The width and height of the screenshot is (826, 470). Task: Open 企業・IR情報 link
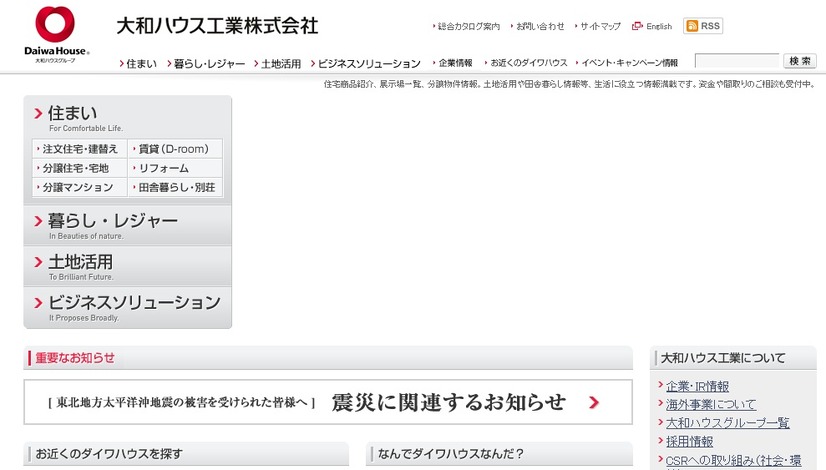(x=697, y=386)
